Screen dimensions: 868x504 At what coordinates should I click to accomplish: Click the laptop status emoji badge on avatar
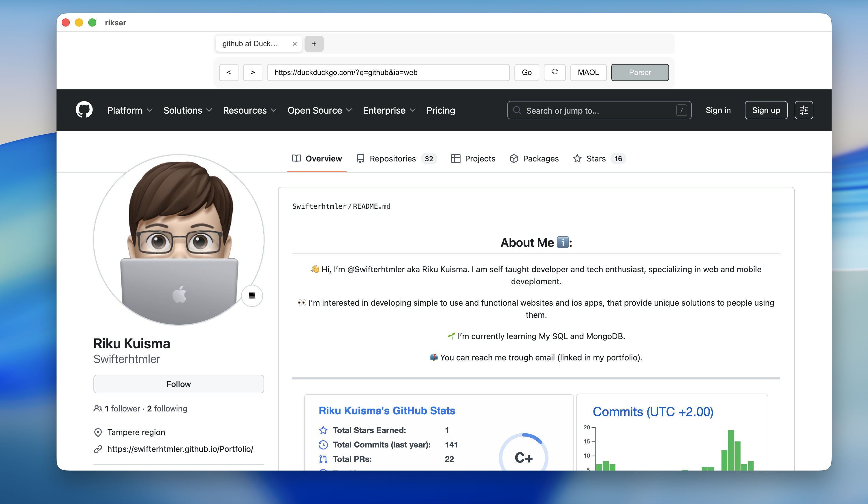pyautogui.click(x=252, y=295)
